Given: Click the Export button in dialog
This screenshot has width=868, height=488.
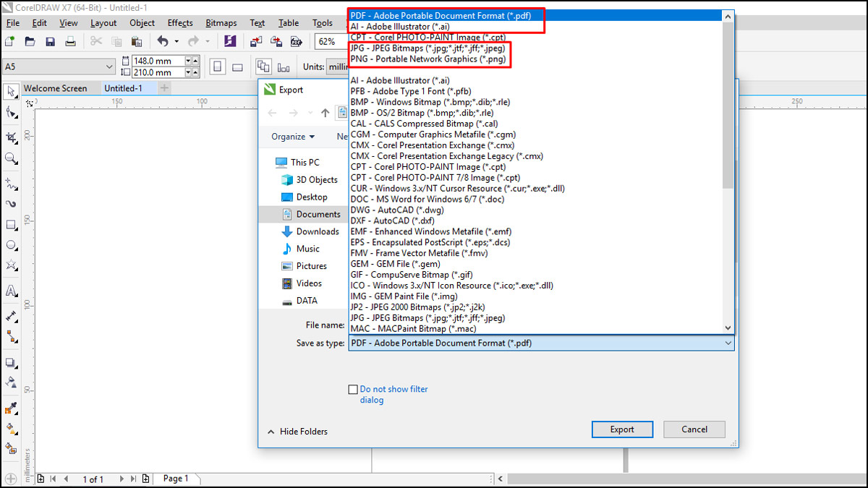Looking at the screenshot, I should pos(622,429).
